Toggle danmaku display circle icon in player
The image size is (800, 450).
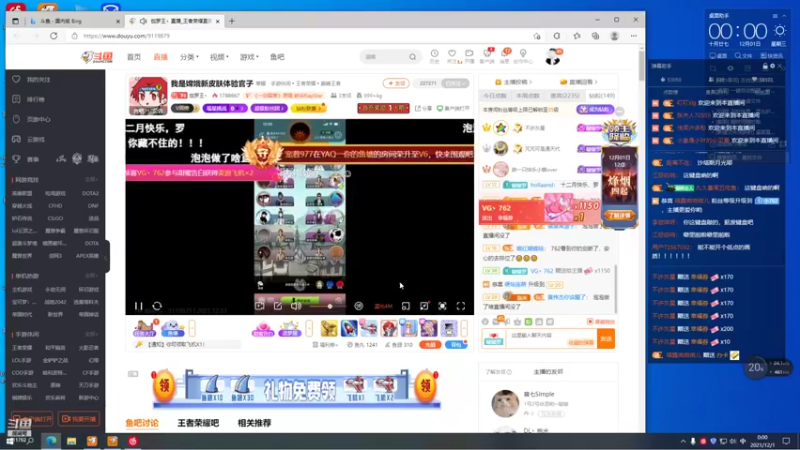tap(359, 306)
